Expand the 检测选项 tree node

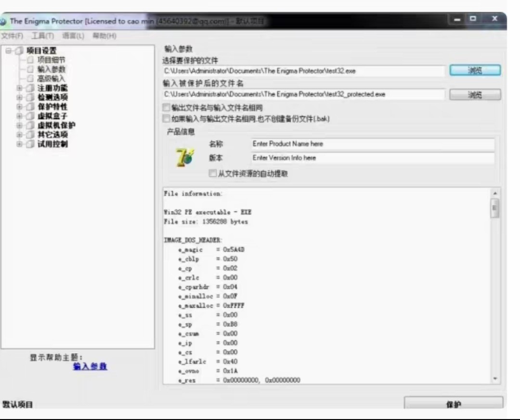point(19,97)
